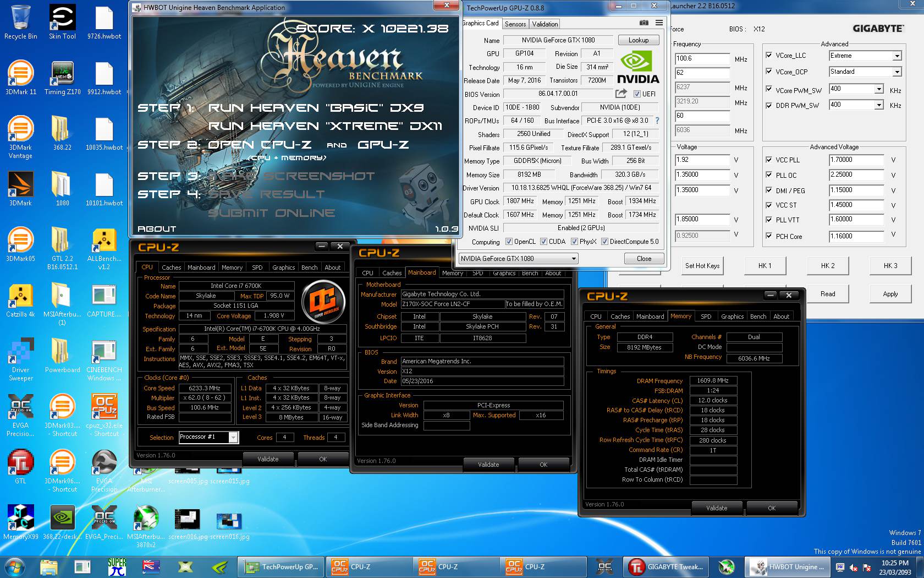Uncheck VCore_LLC in Gigabyte Tweak Launcher
Viewport: 924px width, 578px height.
tap(769, 56)
